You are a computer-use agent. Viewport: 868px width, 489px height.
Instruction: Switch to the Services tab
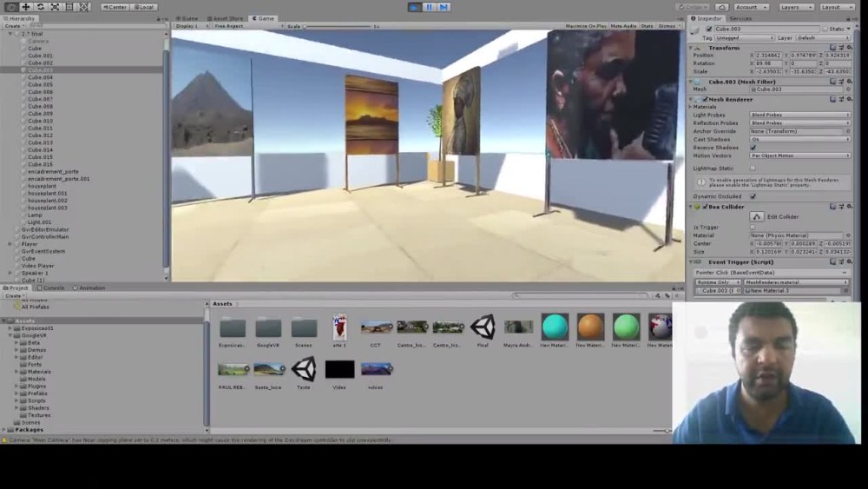[x=740, y=18]
